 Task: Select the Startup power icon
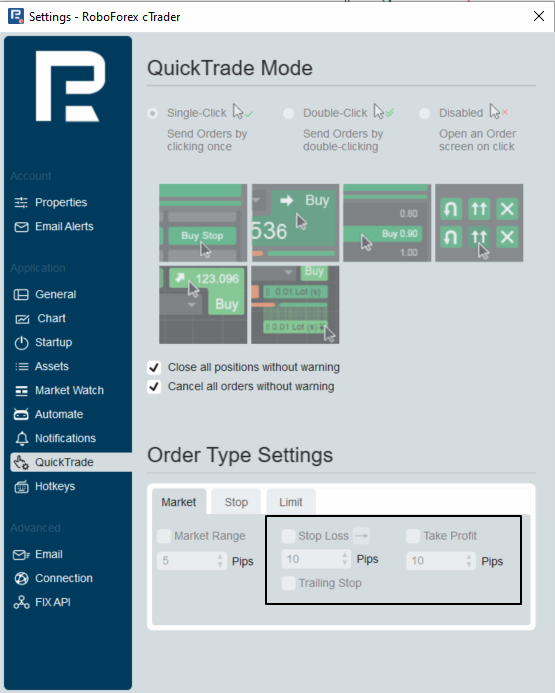click(x=21, y=343)
